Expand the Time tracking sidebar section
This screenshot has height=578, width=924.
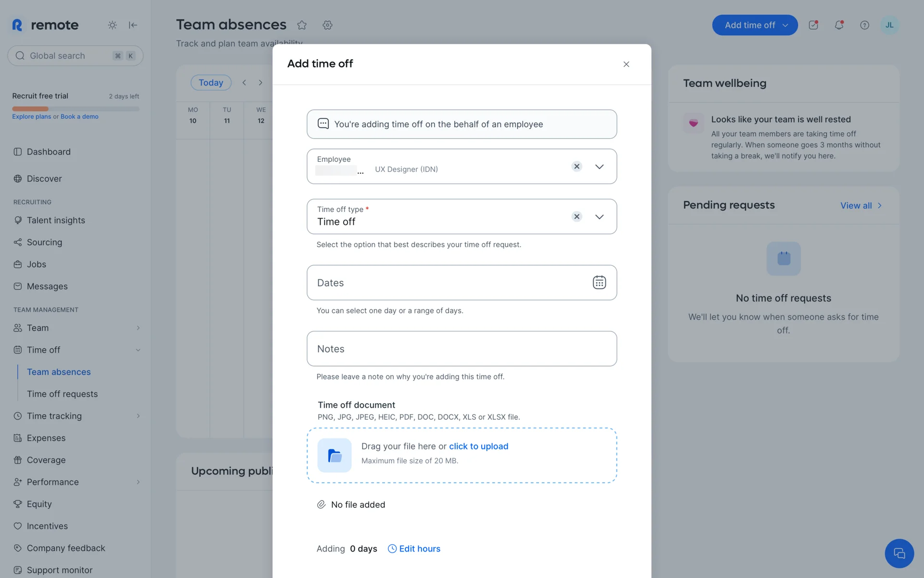click(138, 416)
